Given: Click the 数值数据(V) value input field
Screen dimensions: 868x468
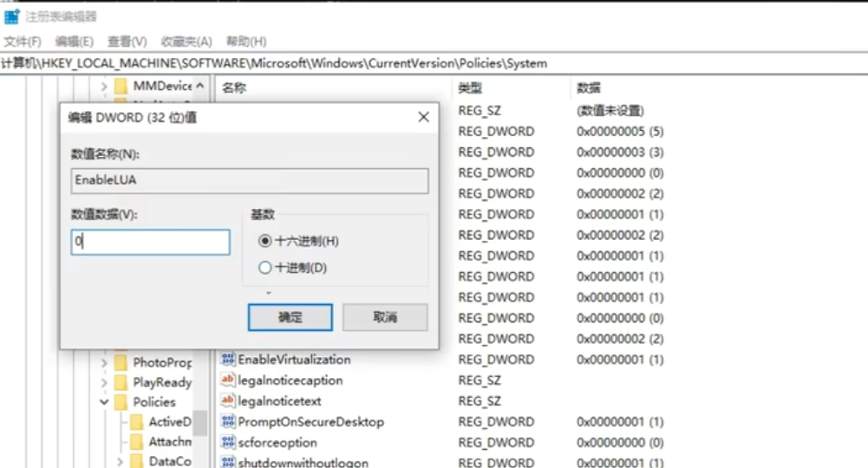Looking at the screenshot, I should tap(151, 243).
